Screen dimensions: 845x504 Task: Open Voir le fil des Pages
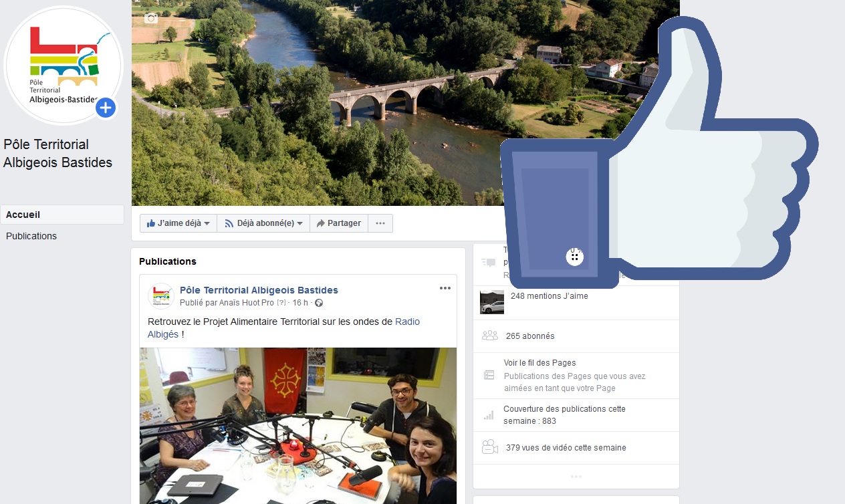pyautogui.click(x=539, y=363)
